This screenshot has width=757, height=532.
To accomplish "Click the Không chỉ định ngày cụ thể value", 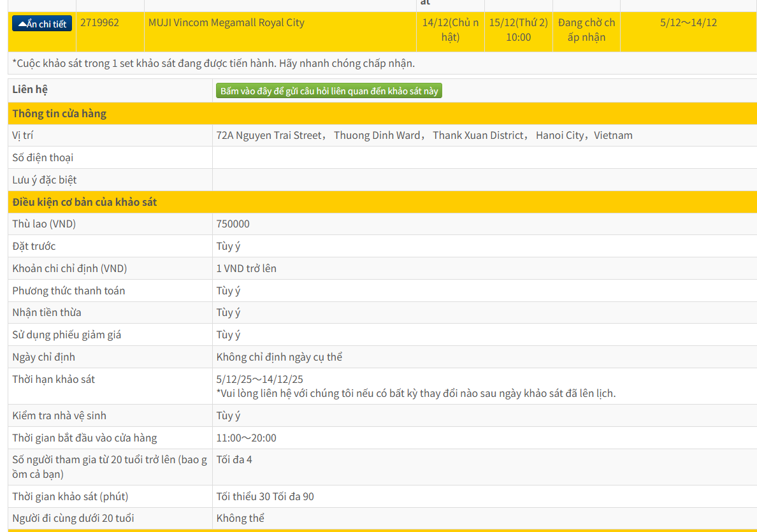I will click(x=279, y=357).
